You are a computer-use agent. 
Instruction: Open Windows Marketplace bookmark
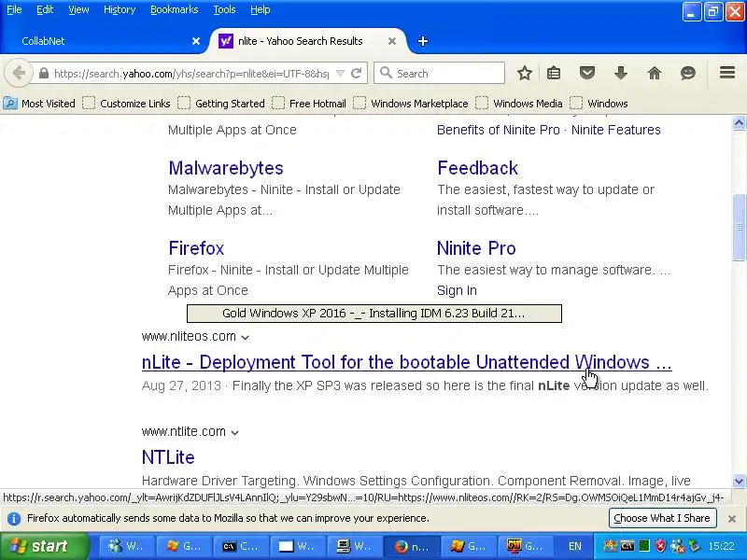(x=411, y=104)
